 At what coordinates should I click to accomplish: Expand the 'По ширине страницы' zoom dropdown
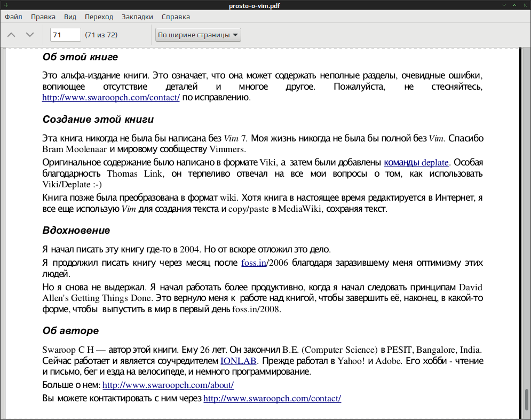(x=198, y=35)
